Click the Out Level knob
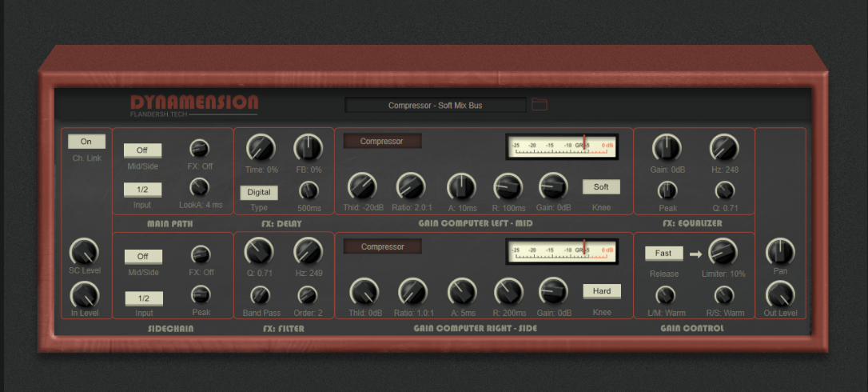This screenshot has height=392, width=868. point(781,295)
